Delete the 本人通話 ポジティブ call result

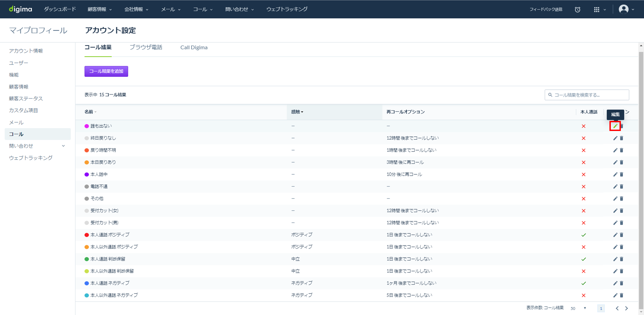(x=622, y=235)
